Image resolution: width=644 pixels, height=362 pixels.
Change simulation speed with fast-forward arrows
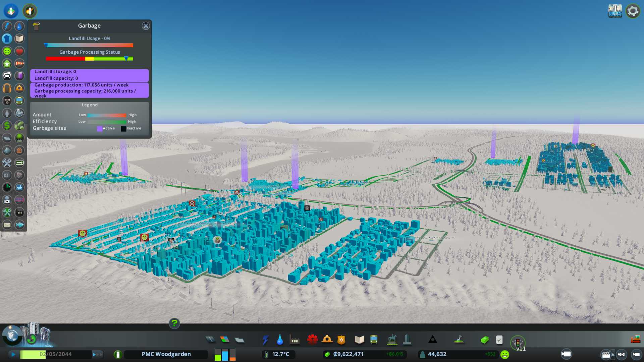(x=97, y=354)
